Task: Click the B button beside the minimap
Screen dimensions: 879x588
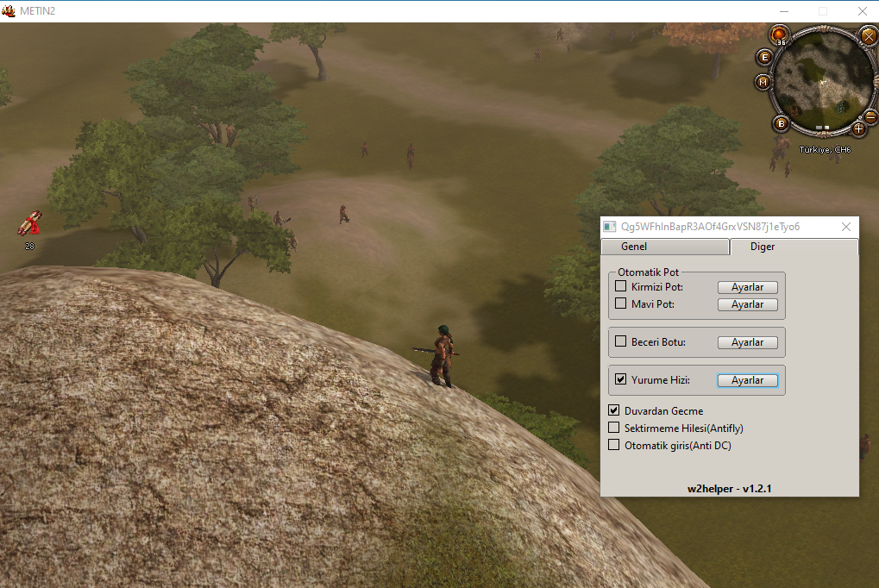Action: 781,124
